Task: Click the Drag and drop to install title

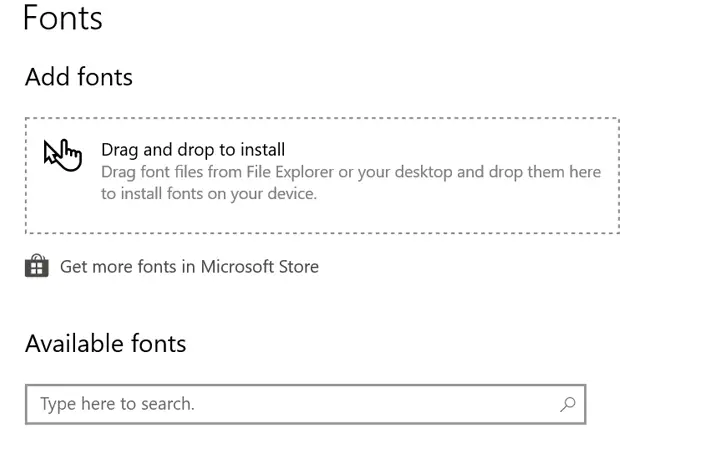Action: (x=193, y=150)
